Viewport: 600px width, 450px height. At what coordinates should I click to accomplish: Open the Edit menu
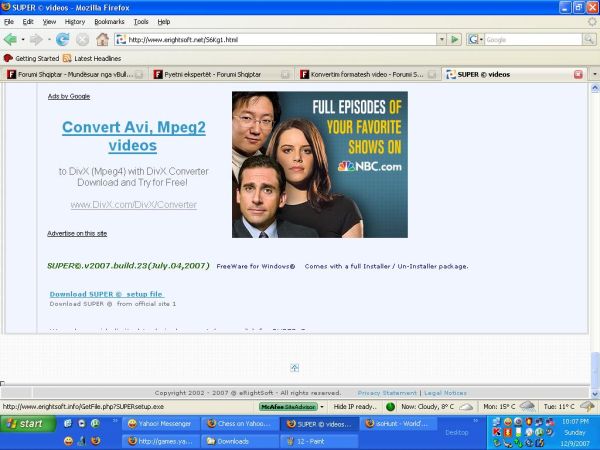tap(28, 22)
